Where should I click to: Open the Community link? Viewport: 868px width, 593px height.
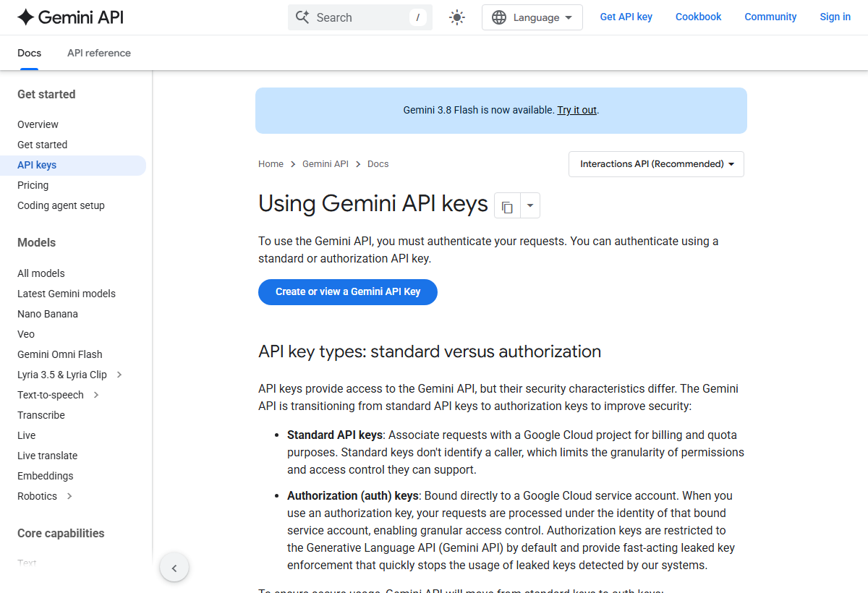click(771, 17)
